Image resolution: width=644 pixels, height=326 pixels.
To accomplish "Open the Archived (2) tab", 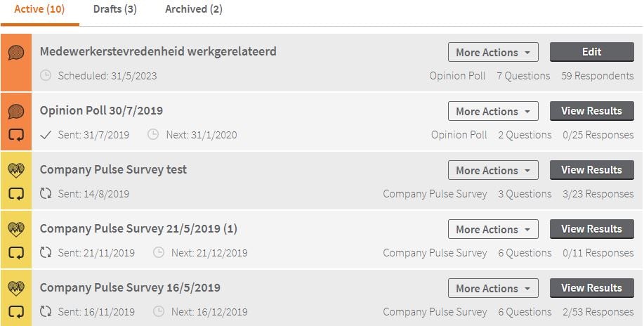I will (x=194, y=9).
